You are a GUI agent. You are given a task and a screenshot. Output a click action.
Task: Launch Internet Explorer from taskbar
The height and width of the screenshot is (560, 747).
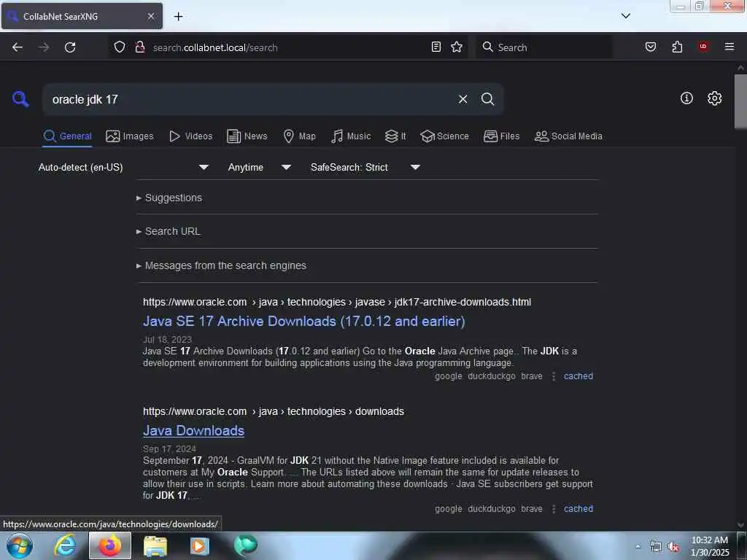coord(64,545)
